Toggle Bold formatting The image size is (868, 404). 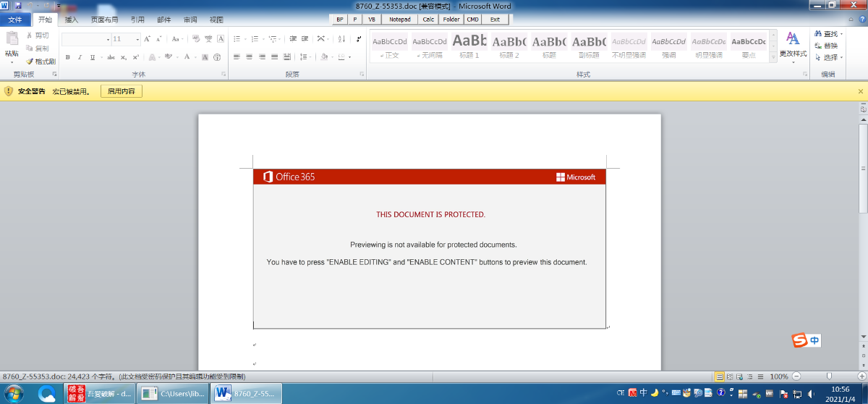[x=67, y=56]
